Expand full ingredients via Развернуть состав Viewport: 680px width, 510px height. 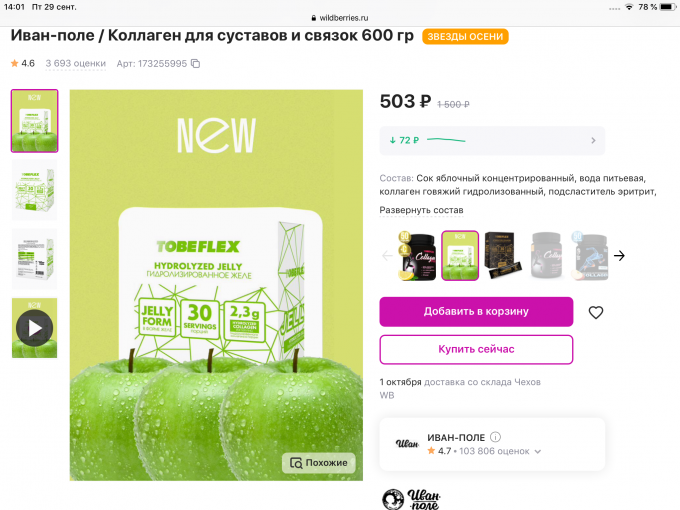421,210
